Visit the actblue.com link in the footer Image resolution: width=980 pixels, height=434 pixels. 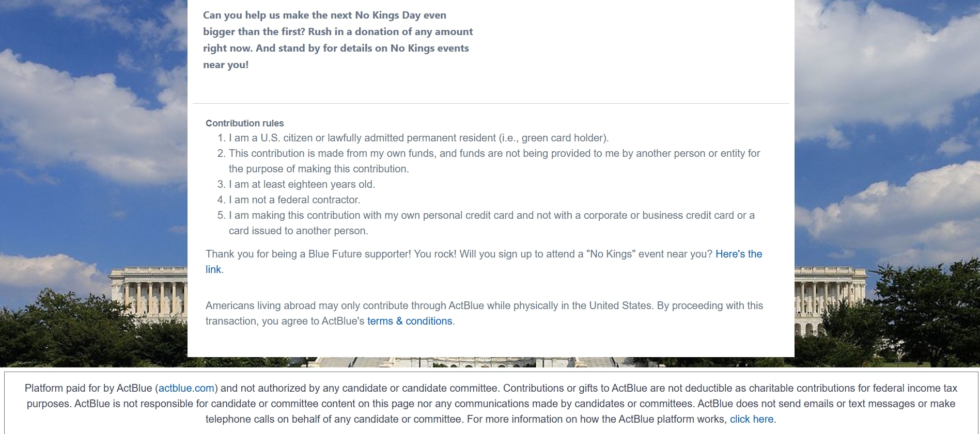coord(186,388)
